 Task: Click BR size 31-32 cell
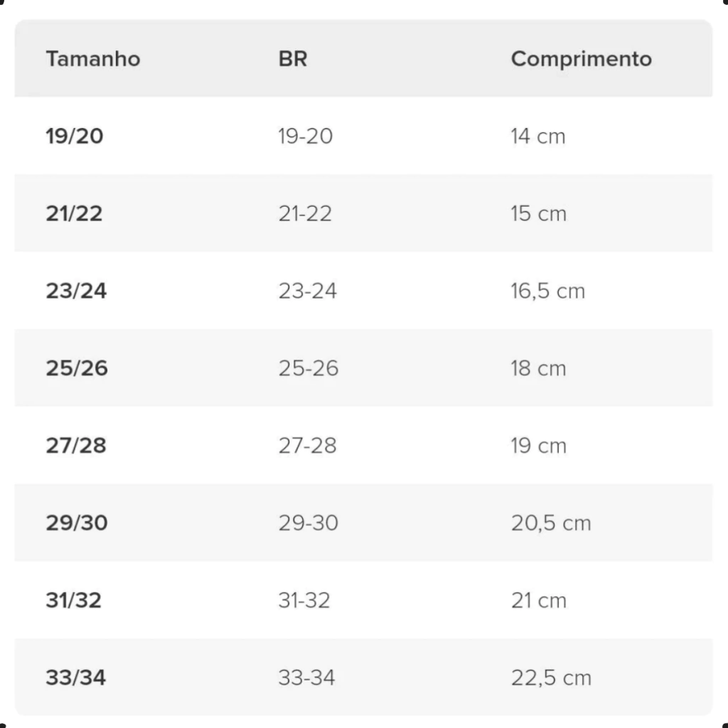point(304,601)
